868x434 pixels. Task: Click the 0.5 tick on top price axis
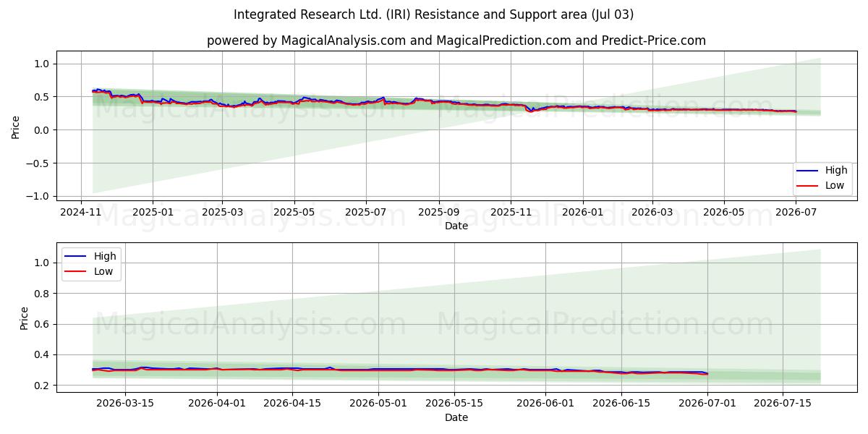tap(42, 97)
